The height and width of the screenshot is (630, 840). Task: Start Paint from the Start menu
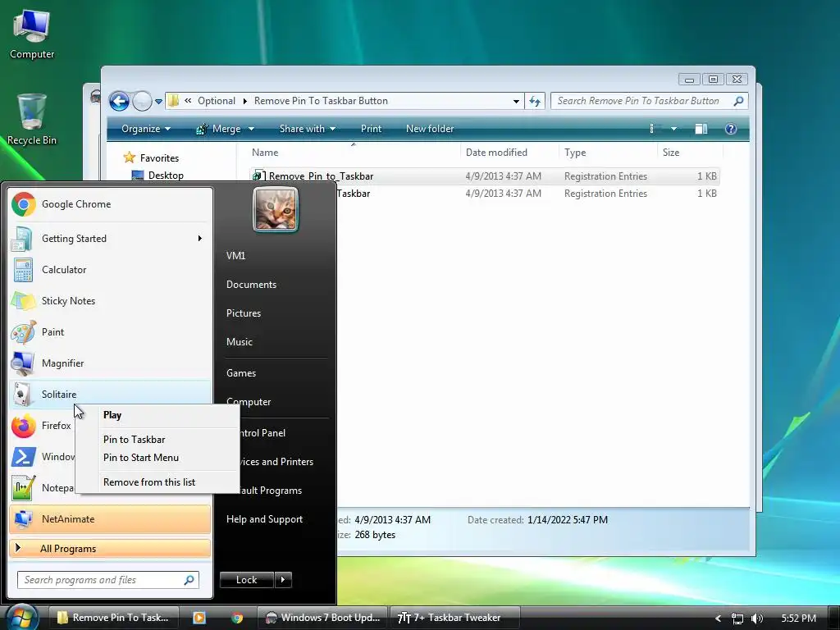tap(110, 332)
